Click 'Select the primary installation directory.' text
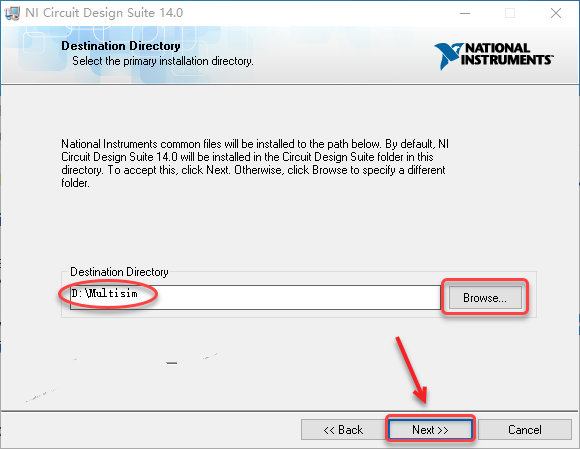This screenshot has height=449, width=580. pyautogui.click(x=163, y=61)
